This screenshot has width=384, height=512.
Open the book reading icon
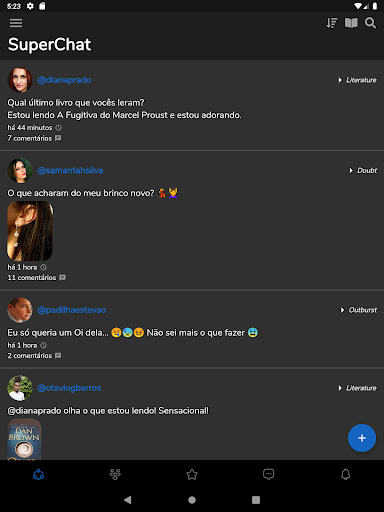[x=351, y=23]
